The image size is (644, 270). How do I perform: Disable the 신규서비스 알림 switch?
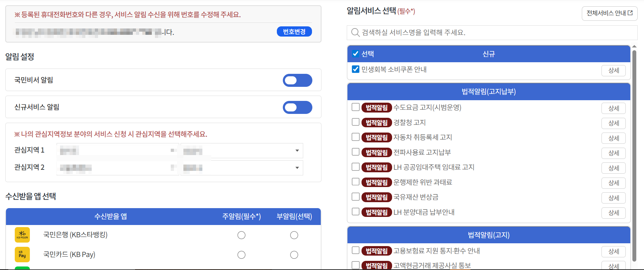pyautogui.click(x=297, y=107)
